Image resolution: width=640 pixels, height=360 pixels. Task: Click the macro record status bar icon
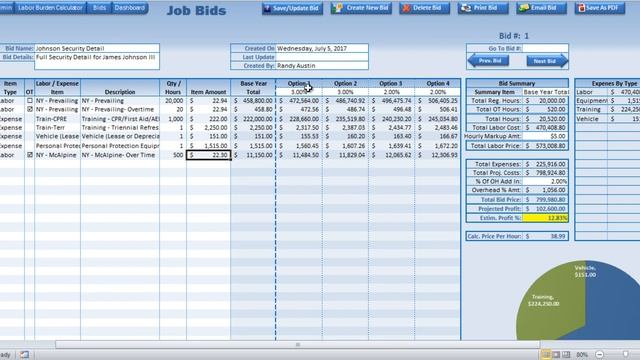[24, 355]
